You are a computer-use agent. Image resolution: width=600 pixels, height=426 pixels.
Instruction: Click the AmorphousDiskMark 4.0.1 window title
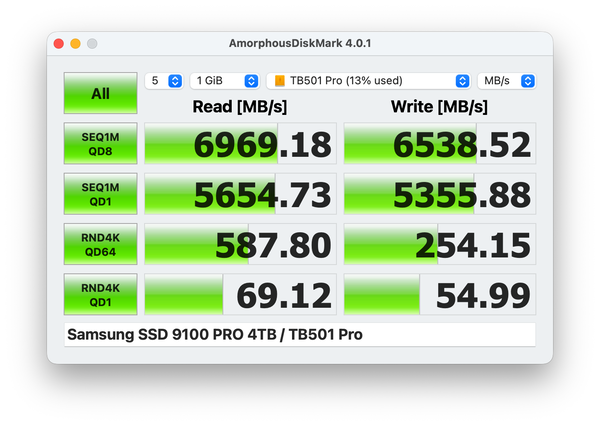(x=300, y=43)
